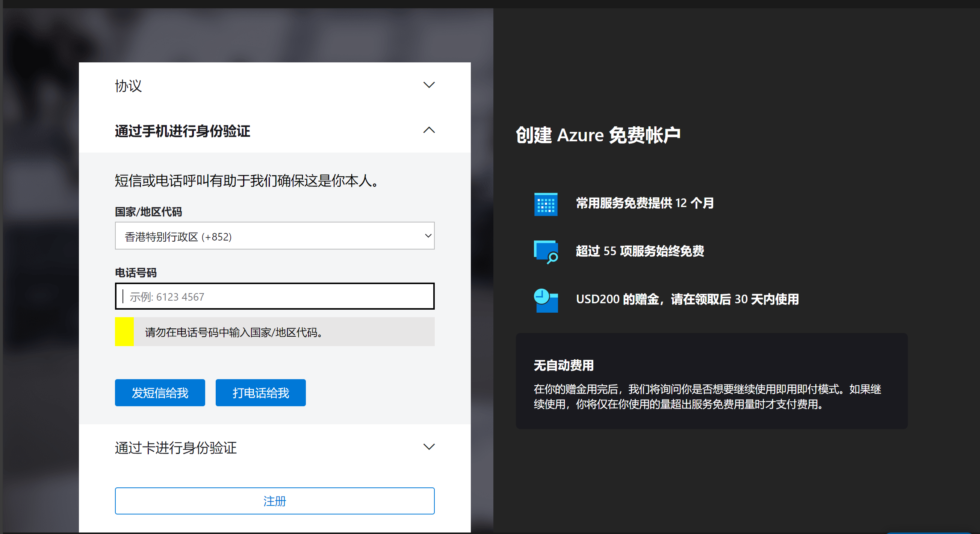
Task: Click the 创建 Azure 免费帐户 heading
Action: [x=598, y=135]
